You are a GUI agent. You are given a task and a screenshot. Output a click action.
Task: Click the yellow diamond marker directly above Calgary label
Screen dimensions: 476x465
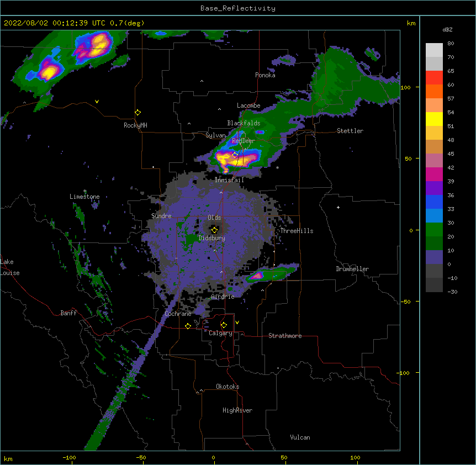point(224,325)
